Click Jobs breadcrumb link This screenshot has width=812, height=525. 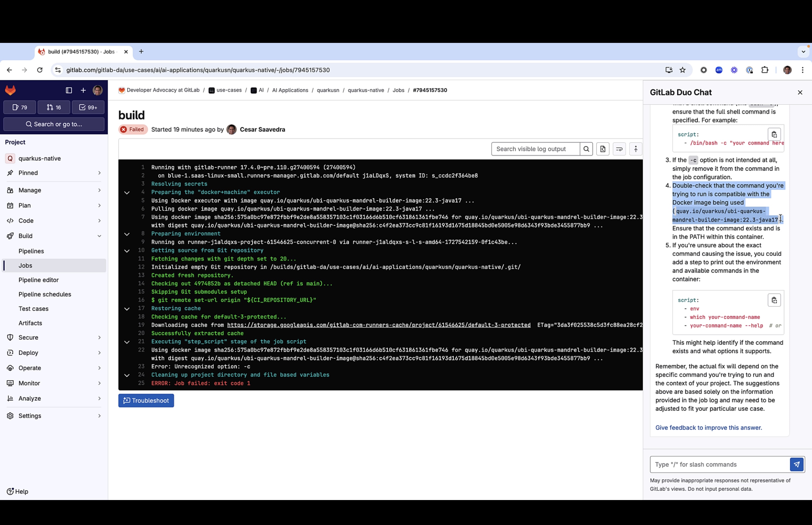coord(398,90)
